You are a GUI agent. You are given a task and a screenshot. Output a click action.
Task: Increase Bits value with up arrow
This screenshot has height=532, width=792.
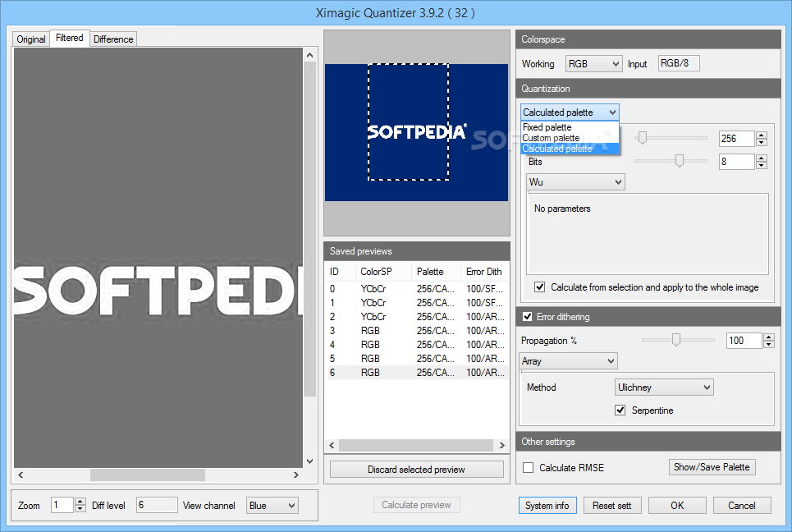click(762, 158)
